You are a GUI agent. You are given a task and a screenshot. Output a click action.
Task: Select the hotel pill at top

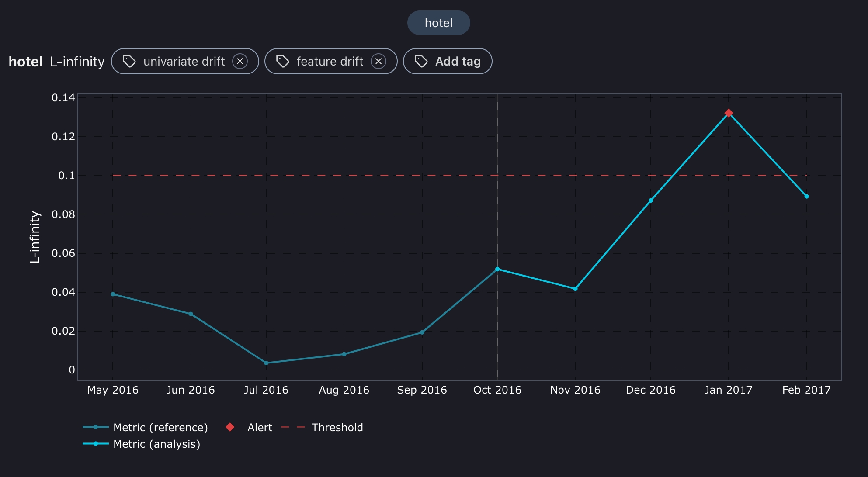coord(438,23)
